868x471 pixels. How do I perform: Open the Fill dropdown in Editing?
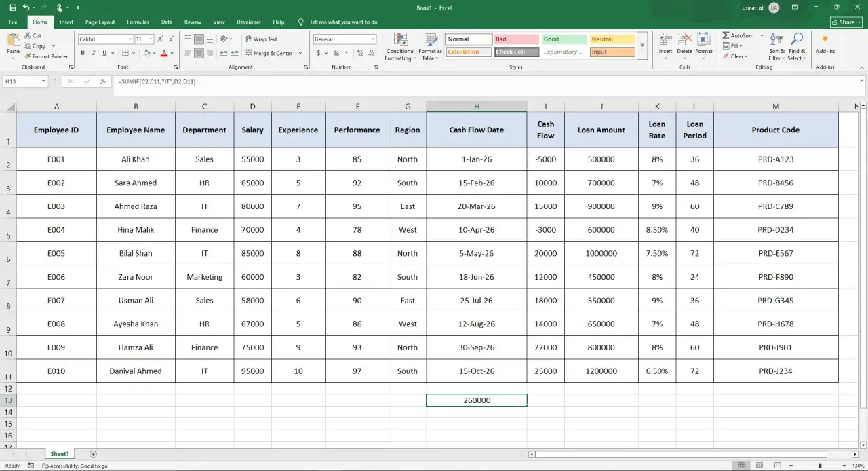click(x=733, y=46)
